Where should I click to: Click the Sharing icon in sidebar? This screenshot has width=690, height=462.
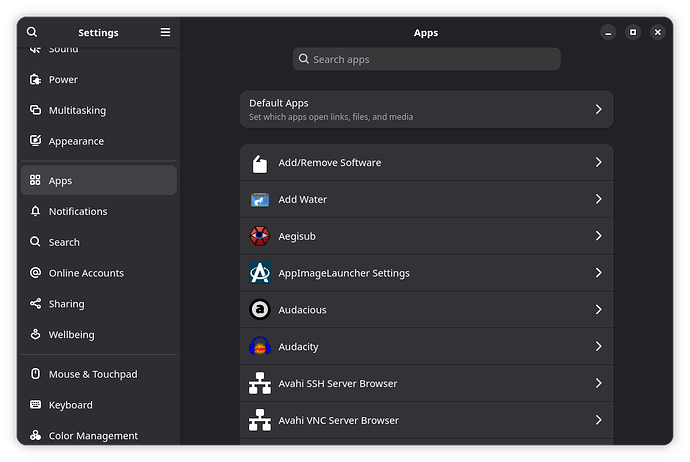[35, 303]
